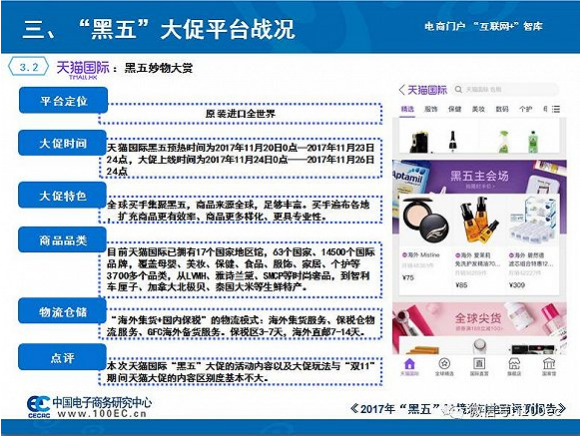The height and width of the screenshot is (437, 582).
Task: Open the 黑五主会场 banner
Action: click(x=479, y=177)
